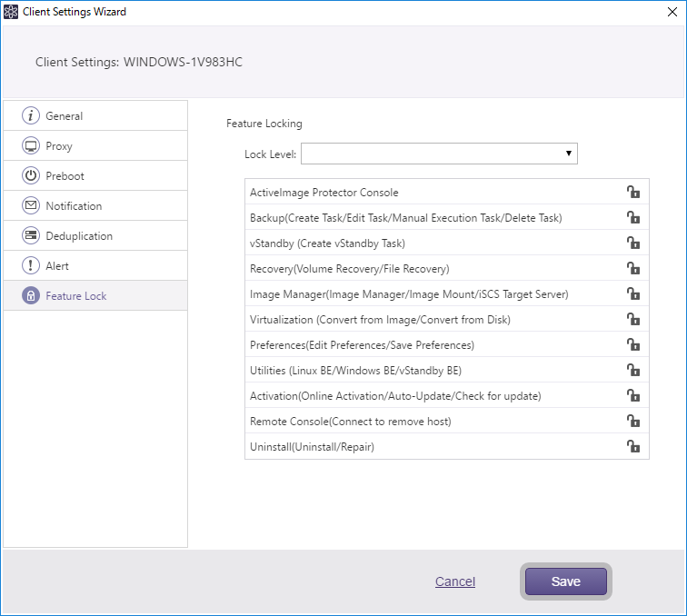Click the General info icon in sidebar
Image resolution: width=687 pixels, height=616 pixels.
click(x=31, y=115)
